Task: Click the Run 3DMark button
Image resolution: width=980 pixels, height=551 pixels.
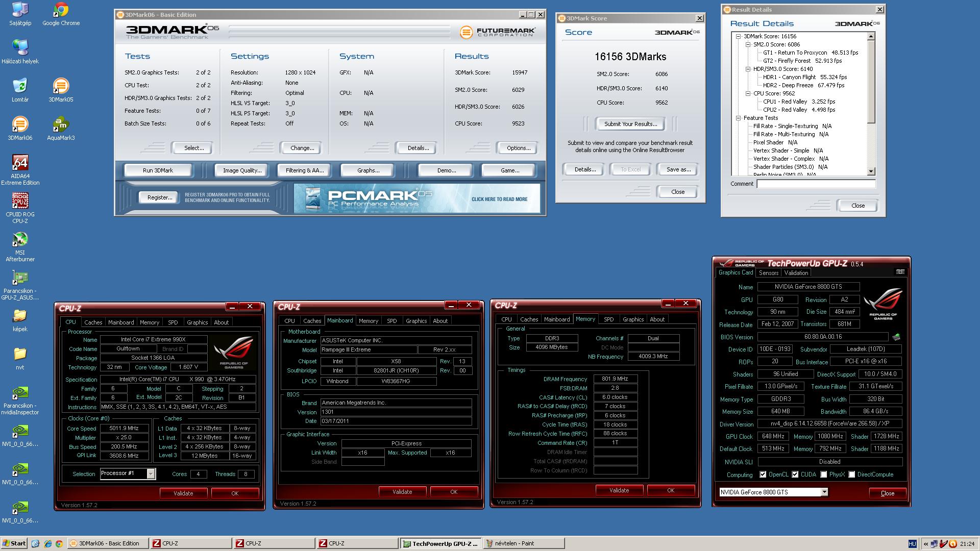Action: [x=158, y=170]
